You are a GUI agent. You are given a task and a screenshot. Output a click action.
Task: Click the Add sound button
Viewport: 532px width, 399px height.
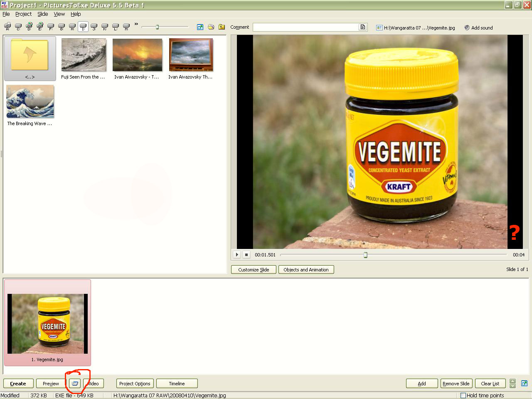[478, 28]
